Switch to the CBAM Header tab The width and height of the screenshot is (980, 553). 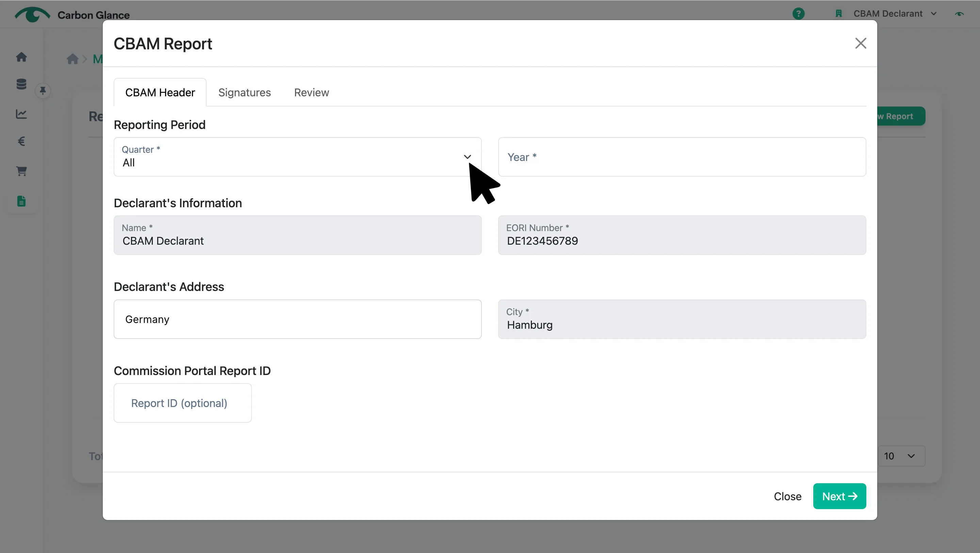[x=160, y=93]
